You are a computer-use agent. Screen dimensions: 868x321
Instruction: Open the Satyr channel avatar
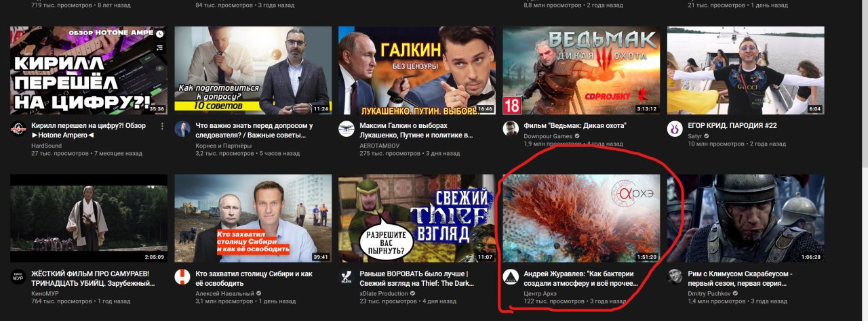675,129
